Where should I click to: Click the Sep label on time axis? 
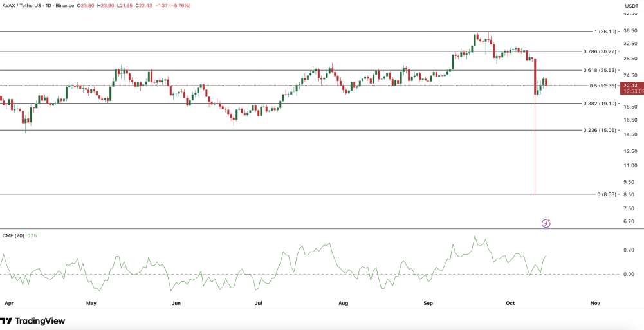click(x=428, y=303)
